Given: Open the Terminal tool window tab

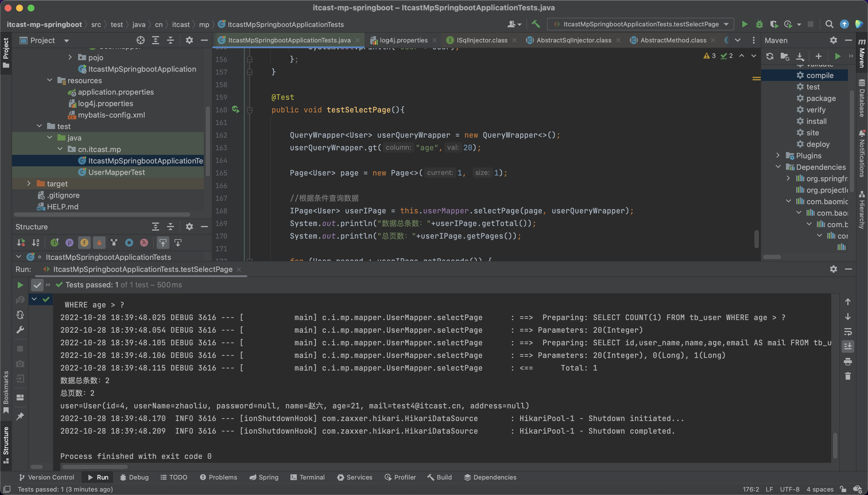Looking at the screenshot, I should (x=308, y=477).
